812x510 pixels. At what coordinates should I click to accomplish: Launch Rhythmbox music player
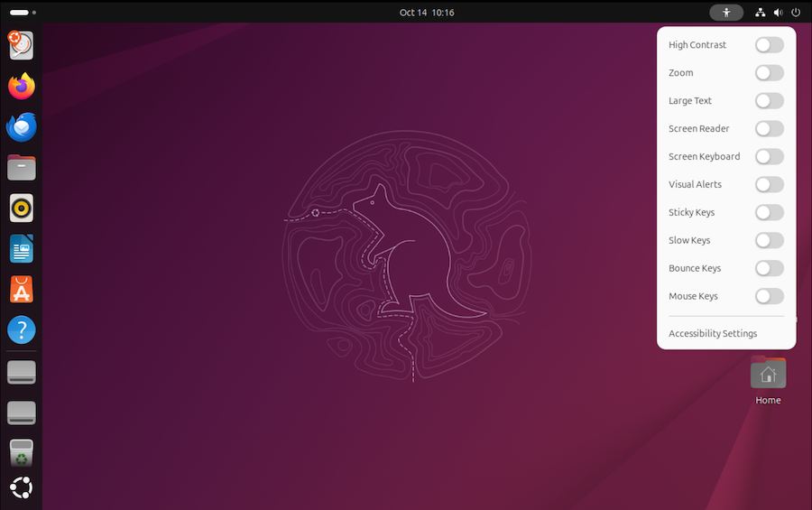click(22, 208)
